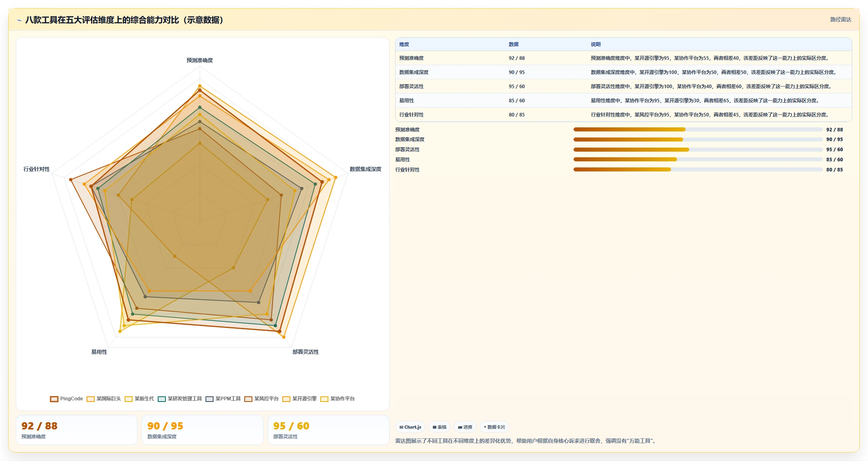Click progress value 80 / 85 beside 行业针对性 bar
This screenshot has height=461, width=868.
click(x=834, y=169)
